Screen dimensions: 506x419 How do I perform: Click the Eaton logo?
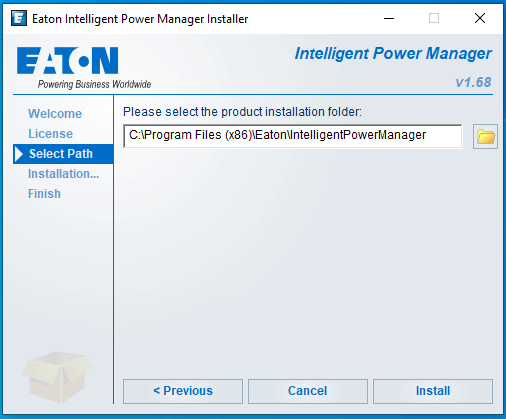tap(68, 60)
